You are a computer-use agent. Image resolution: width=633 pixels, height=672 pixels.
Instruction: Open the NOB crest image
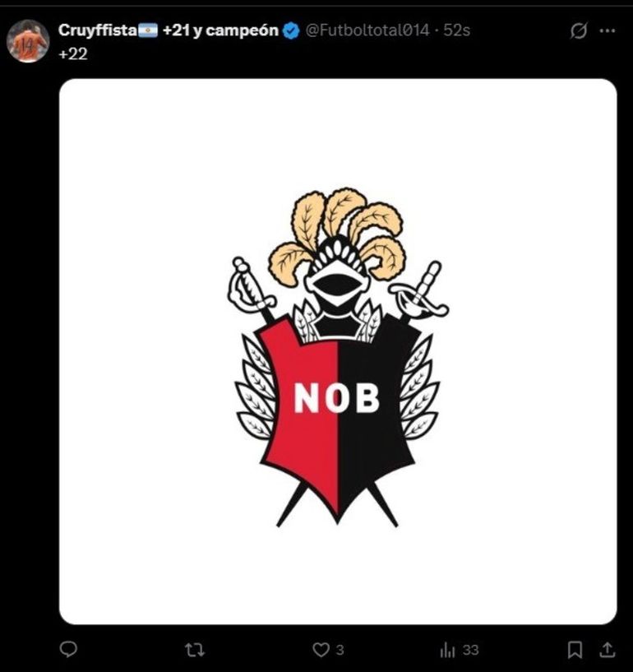pyautogui.click(x=338, y=351)
